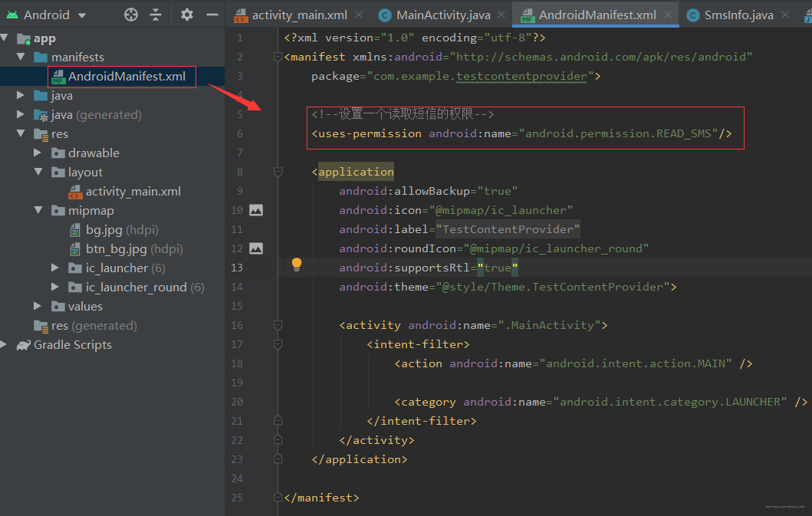Viewport: 812px width, 516px height.
Task: Open the Android project view dropdown
Action: pyautogui.click(x=82, y=15)
